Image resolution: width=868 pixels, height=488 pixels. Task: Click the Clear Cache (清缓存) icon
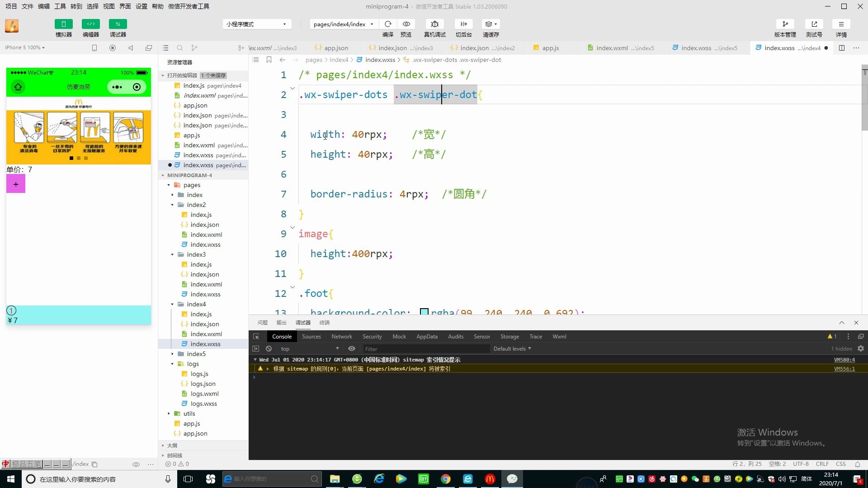(490, 24)
